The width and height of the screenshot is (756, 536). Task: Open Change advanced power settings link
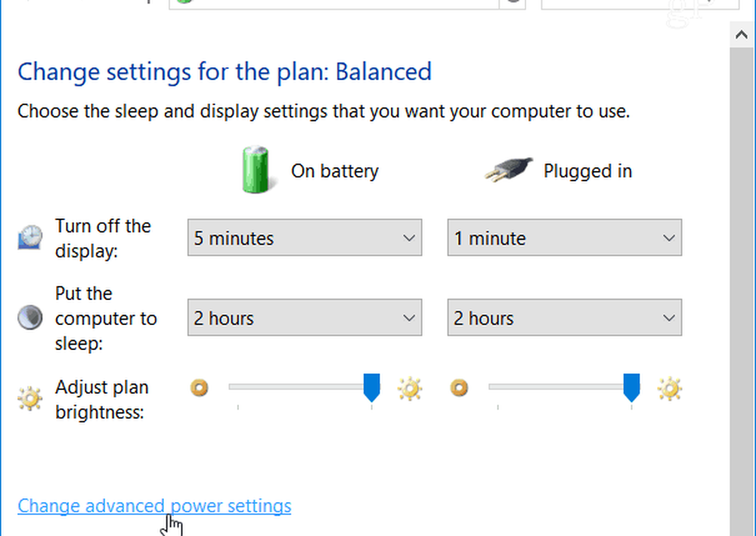(154, 506)
